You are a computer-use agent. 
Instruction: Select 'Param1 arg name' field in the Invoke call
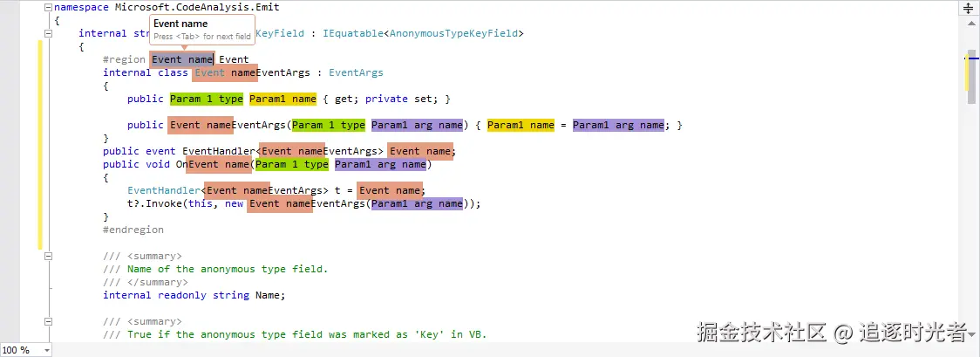(417, 204)
